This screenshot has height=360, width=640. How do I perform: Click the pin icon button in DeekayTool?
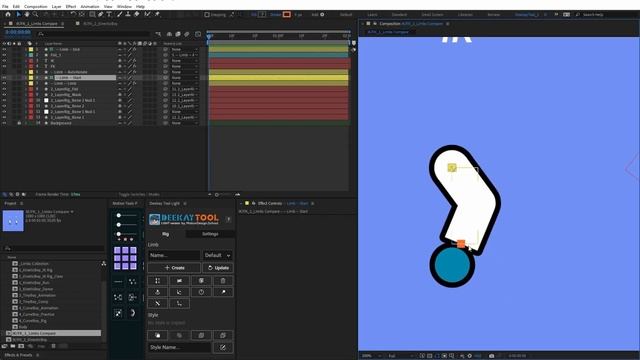click(223, 292)
